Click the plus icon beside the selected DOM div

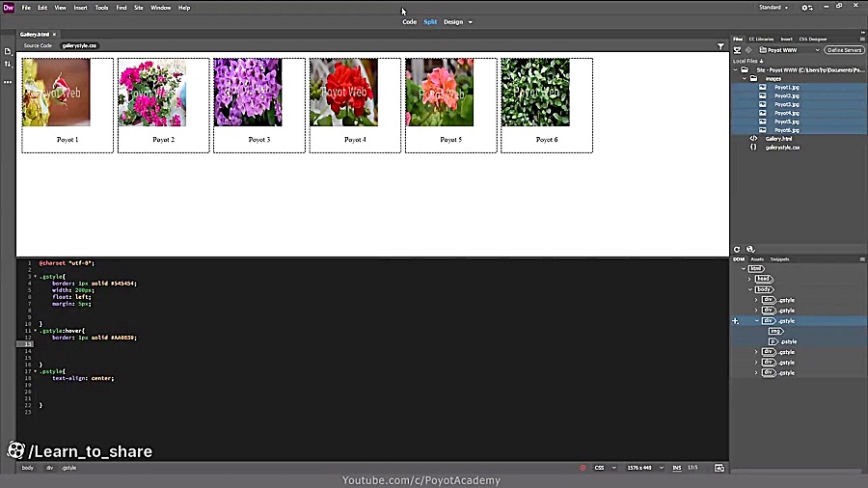pos(735,321)
